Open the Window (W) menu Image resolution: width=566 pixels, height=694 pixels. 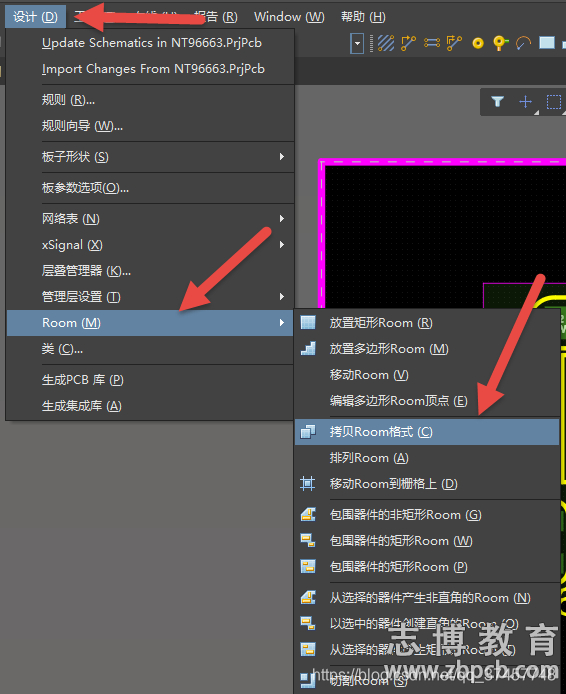click(289, 17)
